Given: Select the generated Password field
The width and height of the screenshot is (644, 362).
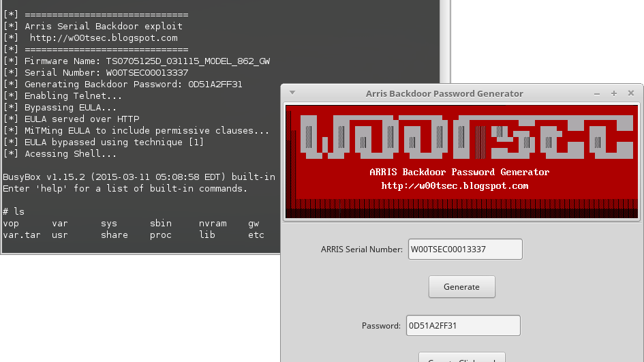Looking at the screenshot, I should coord(463,325).
